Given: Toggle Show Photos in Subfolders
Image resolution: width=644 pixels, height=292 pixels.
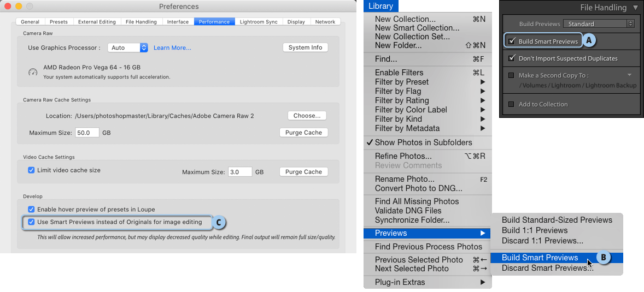Looking at the screenshot, I should click(428, 142).
